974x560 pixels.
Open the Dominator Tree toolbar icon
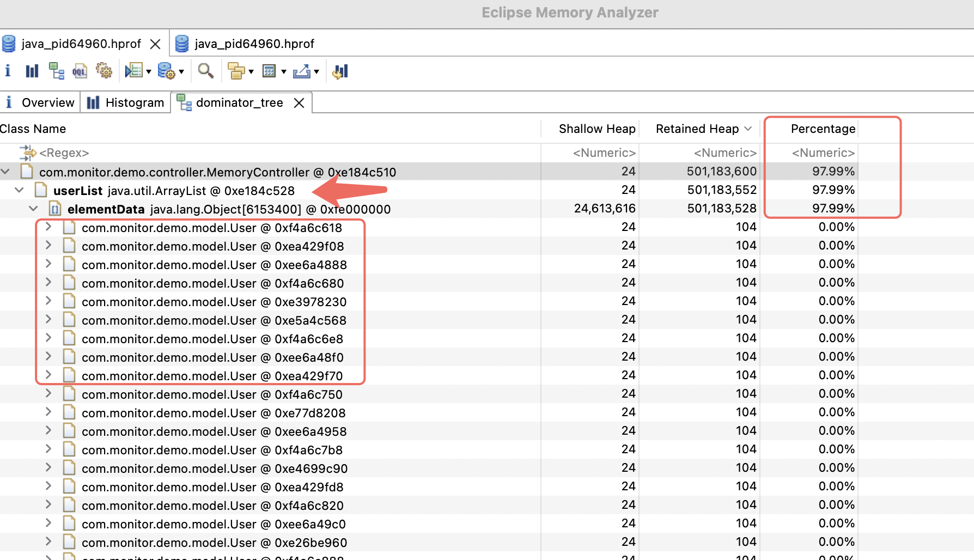point(56,71)
